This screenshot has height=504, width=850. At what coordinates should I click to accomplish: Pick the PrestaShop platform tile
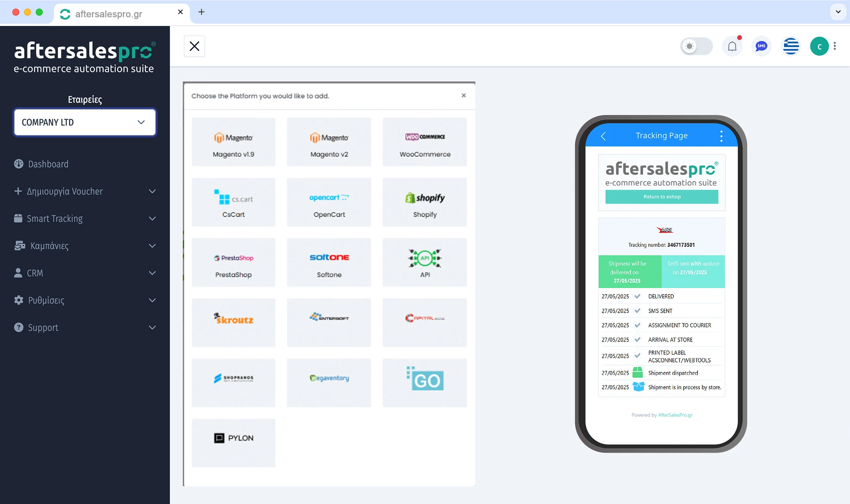click(x=233, y=262)
